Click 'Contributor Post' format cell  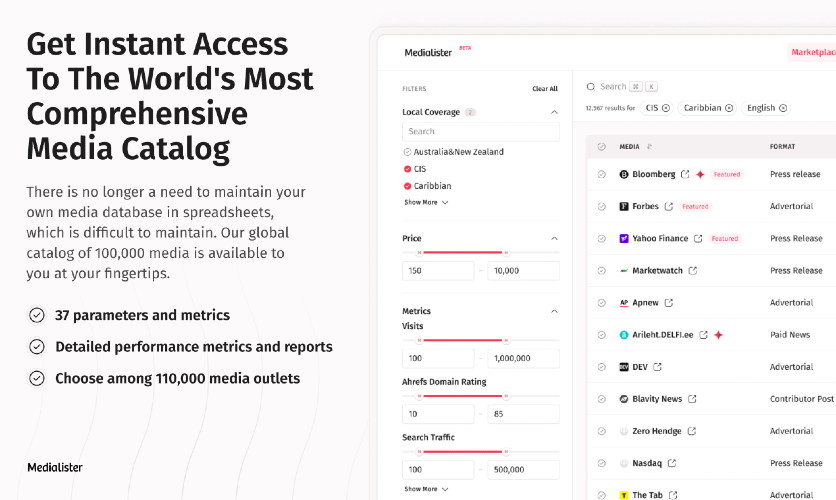802,399
